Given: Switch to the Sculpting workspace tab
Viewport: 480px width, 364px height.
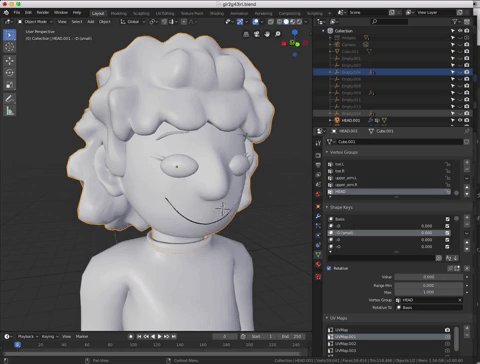Looking at the screenshot, I should [141, 13].
